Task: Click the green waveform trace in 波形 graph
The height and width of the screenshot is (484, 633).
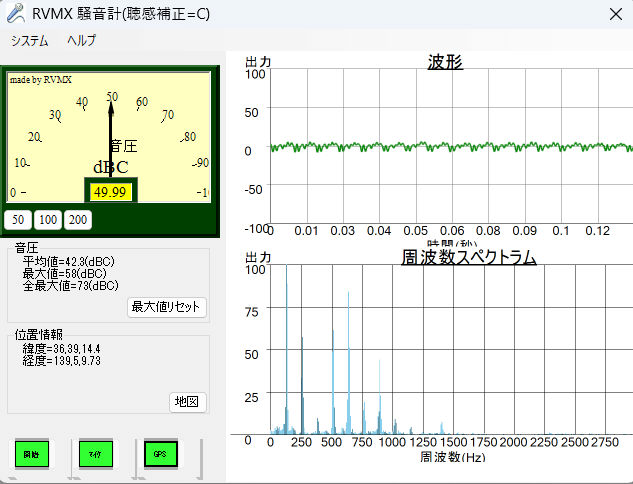Action: pyautogui.click(x=450, y=146)
